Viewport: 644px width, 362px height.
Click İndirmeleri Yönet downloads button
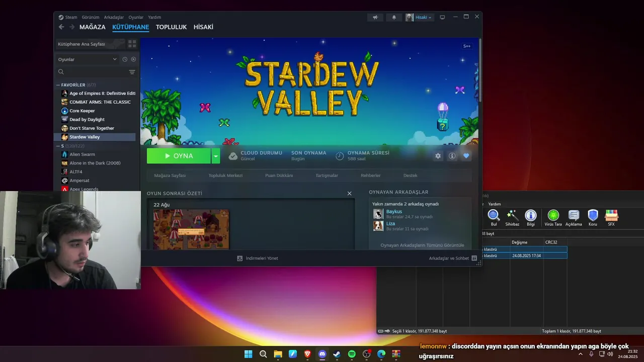[258, 258]
